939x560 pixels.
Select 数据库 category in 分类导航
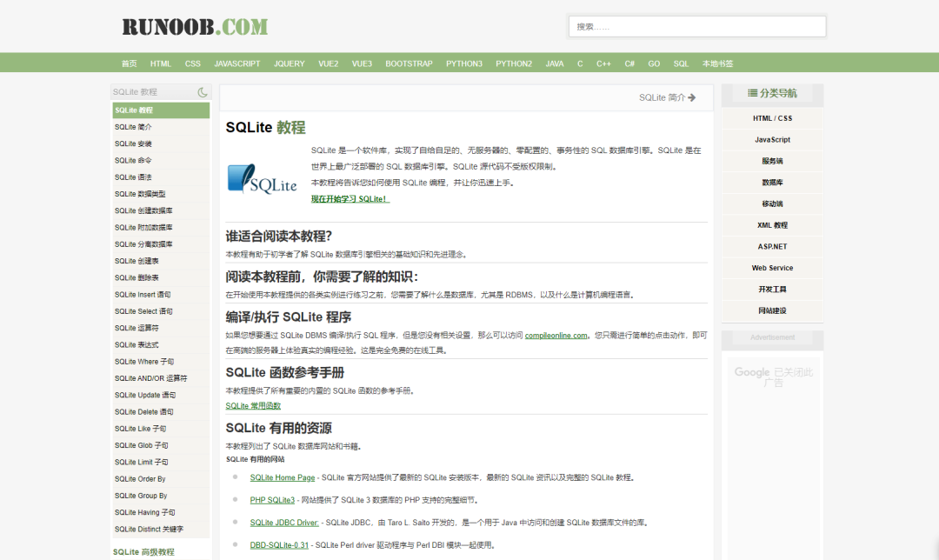tap(773, 183)
